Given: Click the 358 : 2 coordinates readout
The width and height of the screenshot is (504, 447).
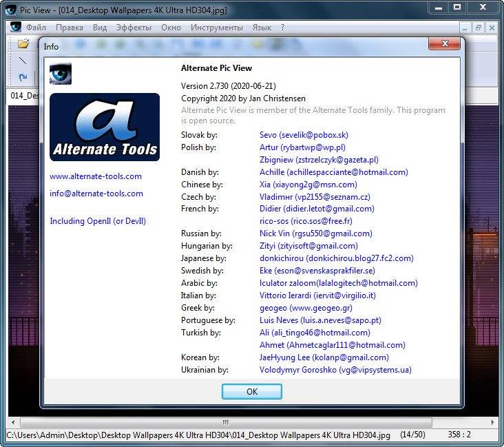Looking at the screenshot, I should 459,435.
